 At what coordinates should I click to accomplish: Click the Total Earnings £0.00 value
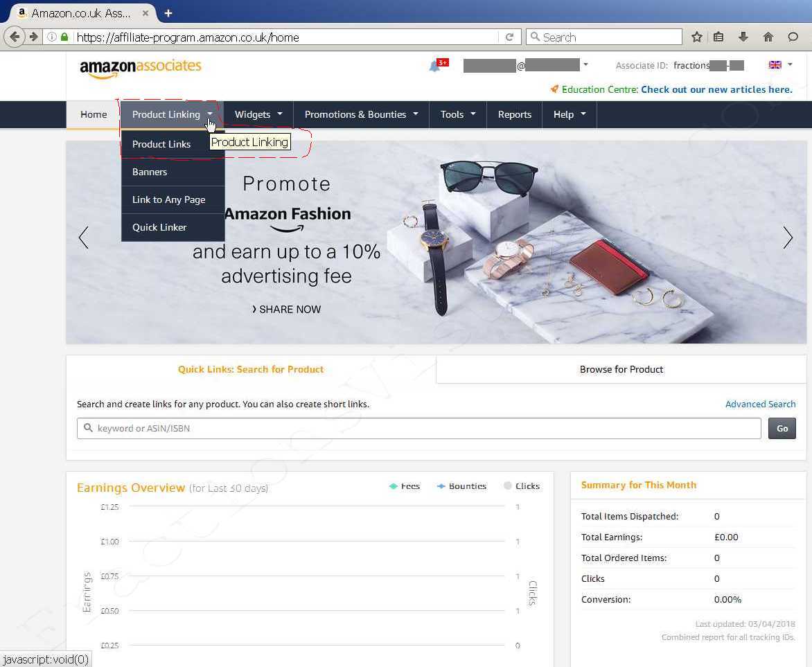pos(726,537)
